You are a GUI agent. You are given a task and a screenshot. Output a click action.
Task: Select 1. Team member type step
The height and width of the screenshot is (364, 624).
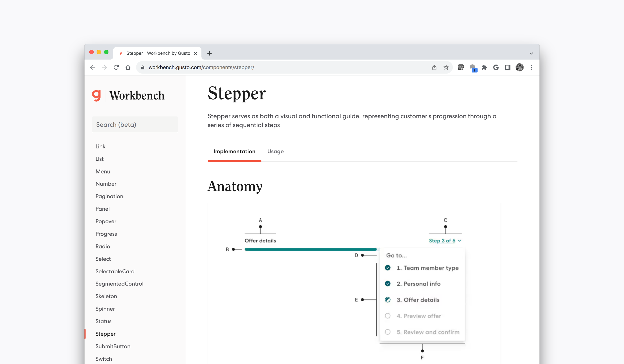[x=422, y=268]
